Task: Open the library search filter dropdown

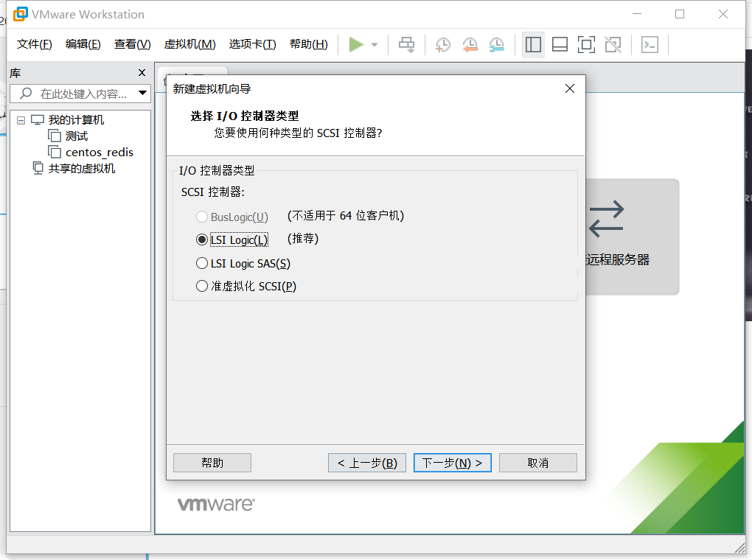Action: pos(143,93)
